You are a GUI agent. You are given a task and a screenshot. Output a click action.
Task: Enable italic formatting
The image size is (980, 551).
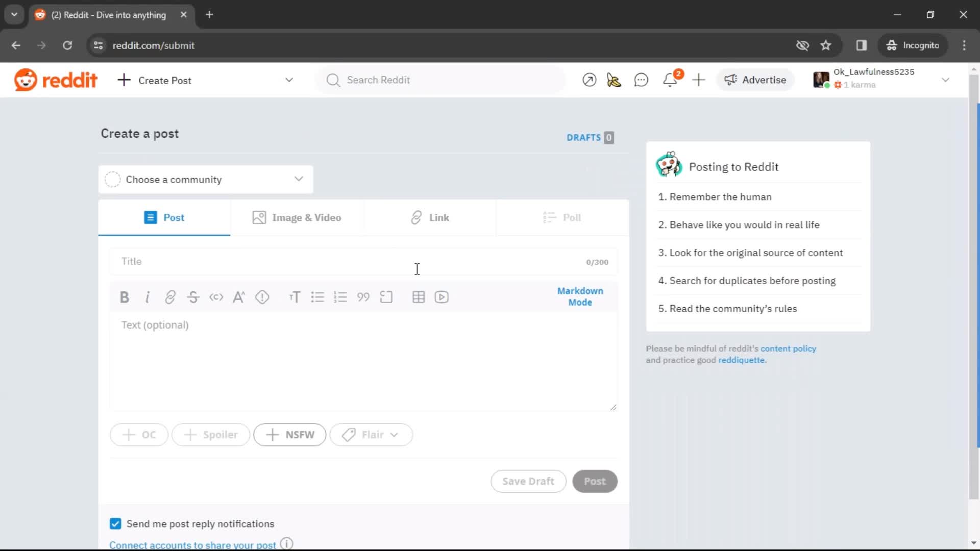146,297
